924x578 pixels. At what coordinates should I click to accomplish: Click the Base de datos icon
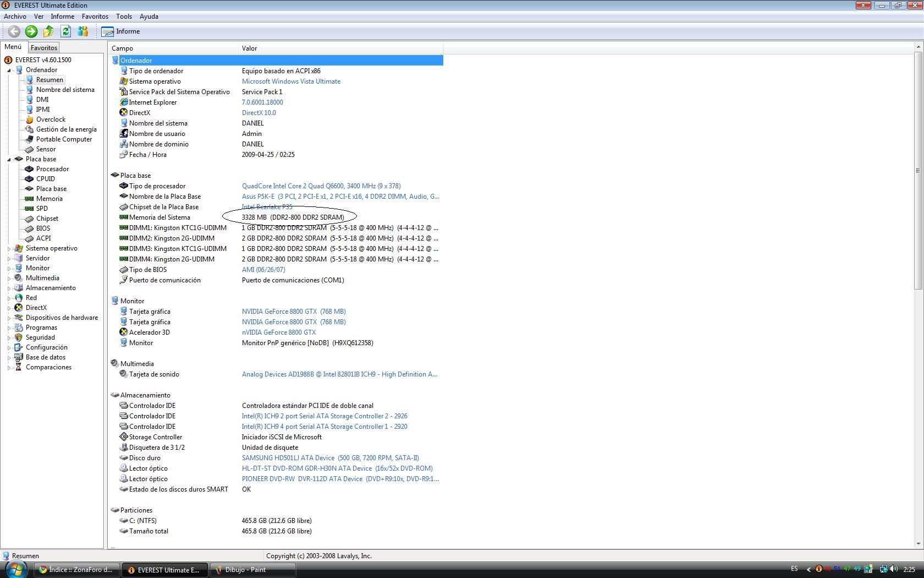coord(19,357)
